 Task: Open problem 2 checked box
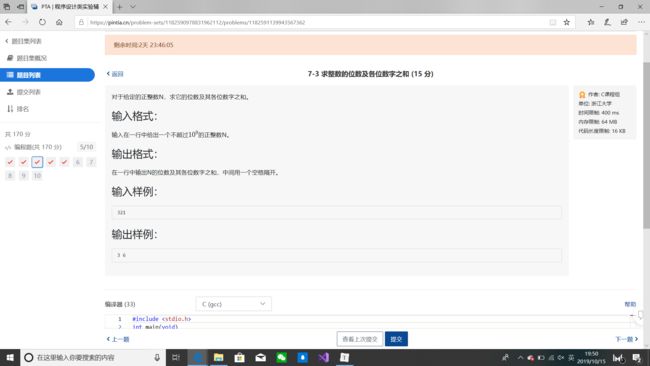(x=24, y=162)
